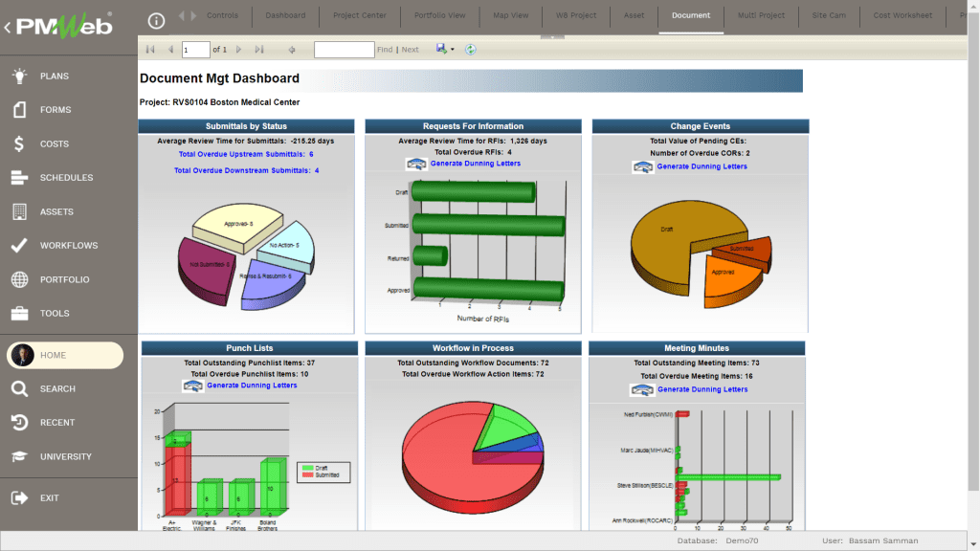The image size is (980, 551).
Task: Click the Find text input field
Action: pyautogui.click(x=344, y=50)
